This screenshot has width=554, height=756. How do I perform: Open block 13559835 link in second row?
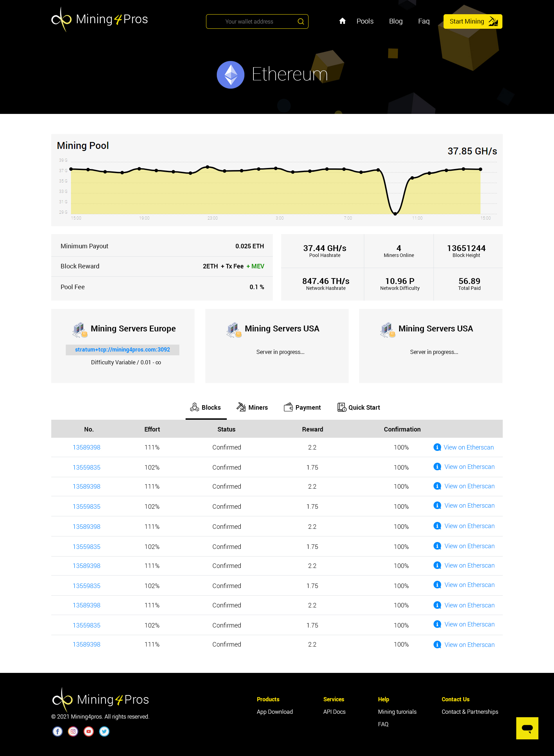(87, 468)
